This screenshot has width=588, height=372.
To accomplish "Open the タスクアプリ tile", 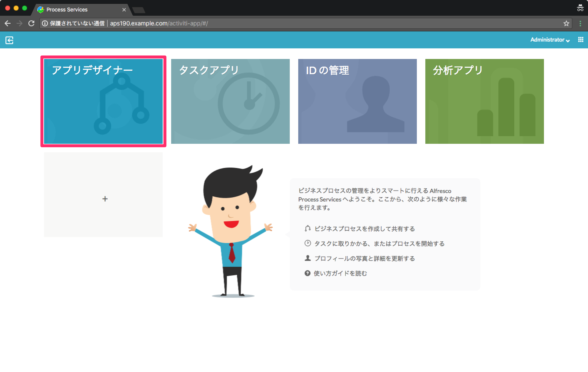I will tap(230, 101).
